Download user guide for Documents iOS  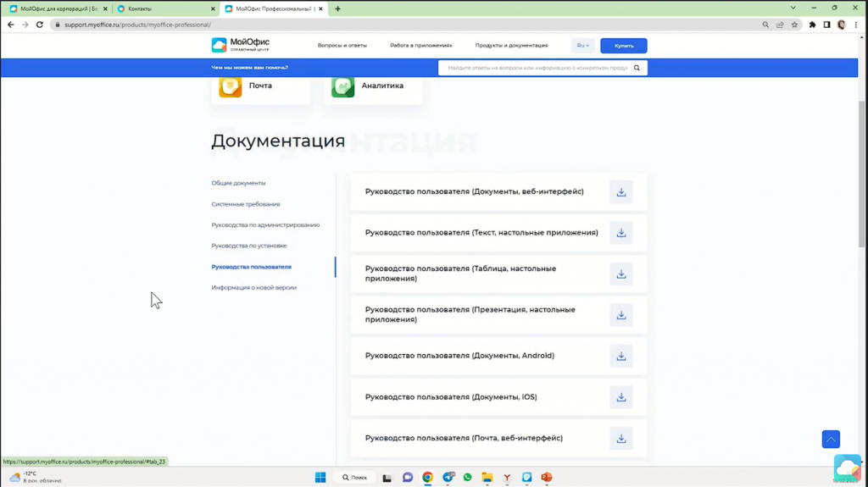[621, 397]
